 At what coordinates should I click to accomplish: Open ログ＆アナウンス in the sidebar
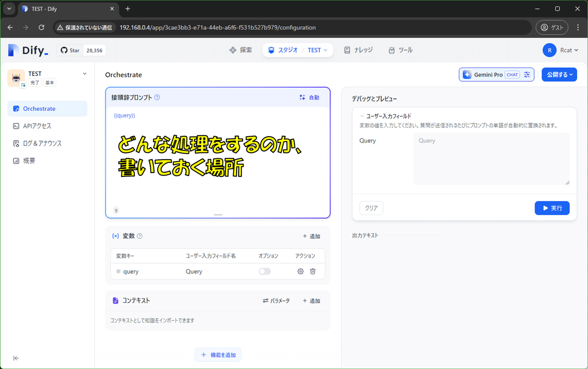point(41,143)
